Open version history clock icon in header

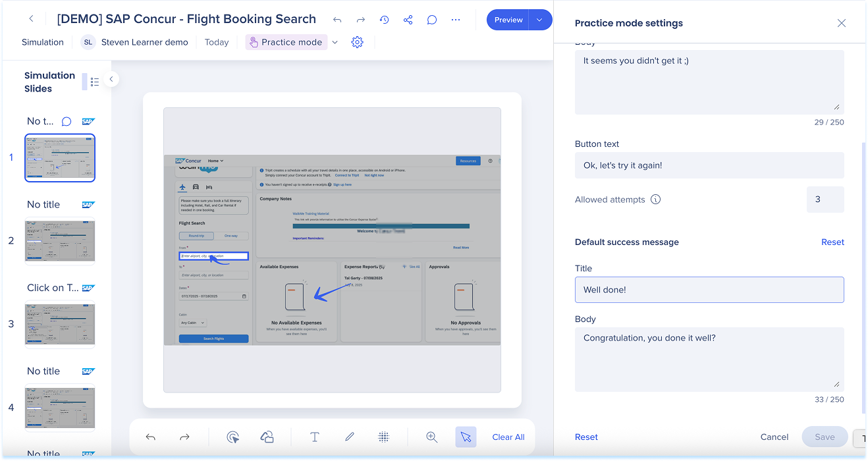click(385, 20)
